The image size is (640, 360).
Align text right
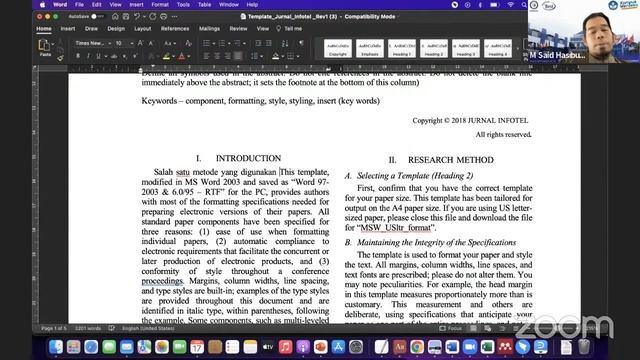(228, 56)
